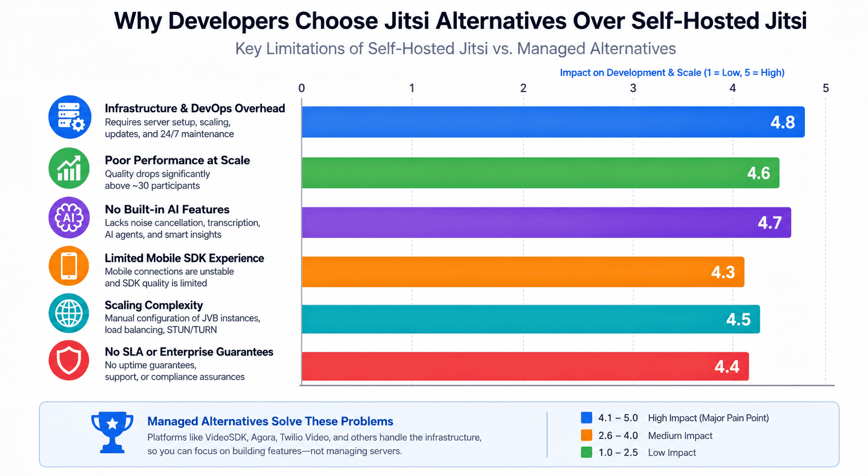The image size is (868, 476).
Task: Click the purple AI brain icon
Action: (x=69, y=218)
